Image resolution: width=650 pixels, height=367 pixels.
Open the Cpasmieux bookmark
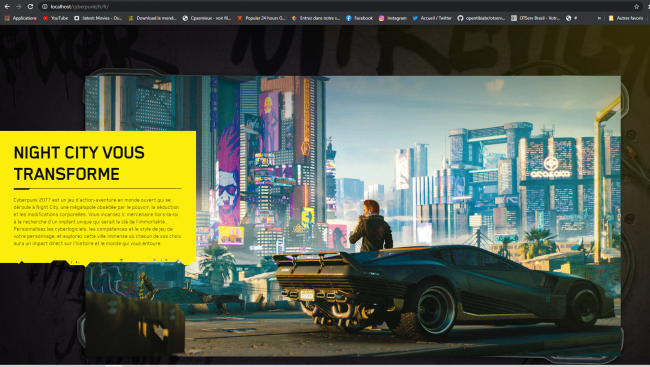click(x=207, y=18)
